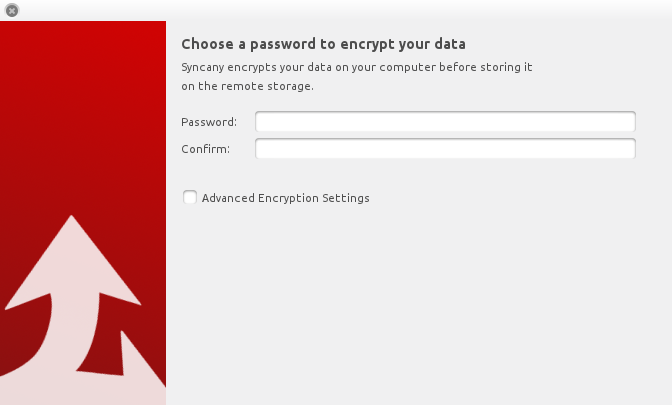Image resolution: width=672 pixels, height=405 pixels.
Task: Click the "Choose a password" heading
Action: pos(324,44)
